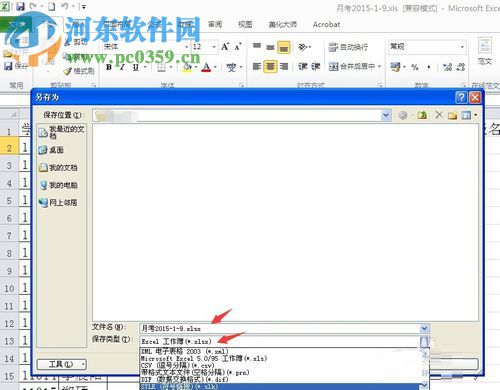The width and height of the screenshot is (500, 390).
Task: Go to 我的文档 in the places bar
Action: pos(58,168)
